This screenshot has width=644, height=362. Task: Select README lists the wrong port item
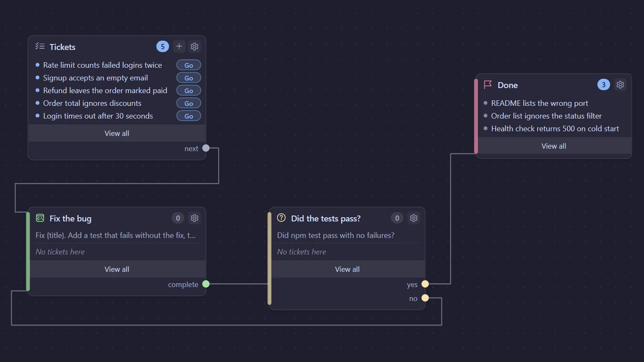click(x=539, y=103)
